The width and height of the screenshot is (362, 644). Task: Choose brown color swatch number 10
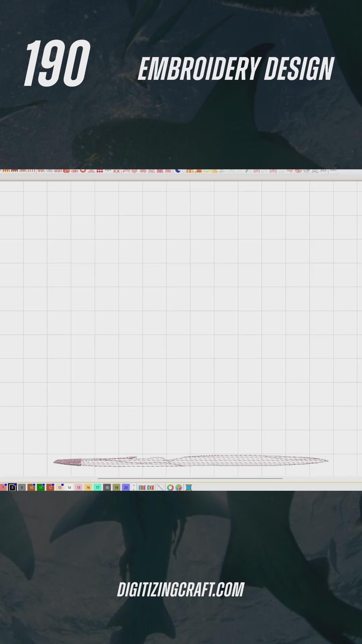32,487
